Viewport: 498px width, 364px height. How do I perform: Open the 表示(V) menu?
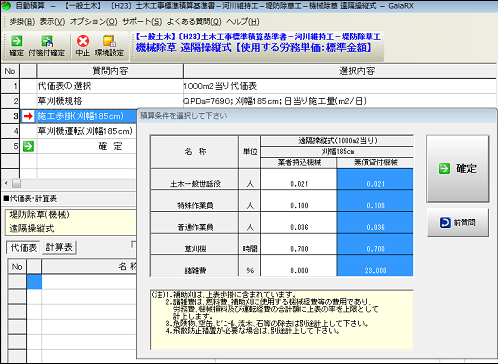(x=52, y=22)
